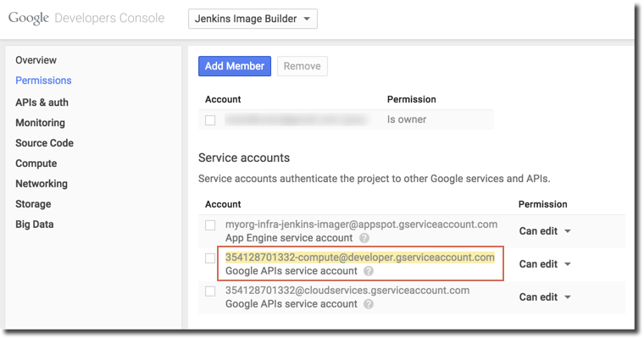The height and width of the screenshot is (338, 644).
Task: Click the Account header in members table
Action: point(223,99)
